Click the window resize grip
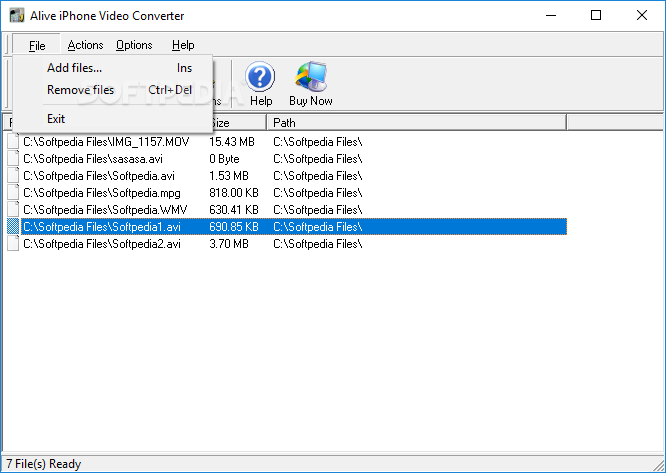This screenshot has width=666, height=473. 659,465
